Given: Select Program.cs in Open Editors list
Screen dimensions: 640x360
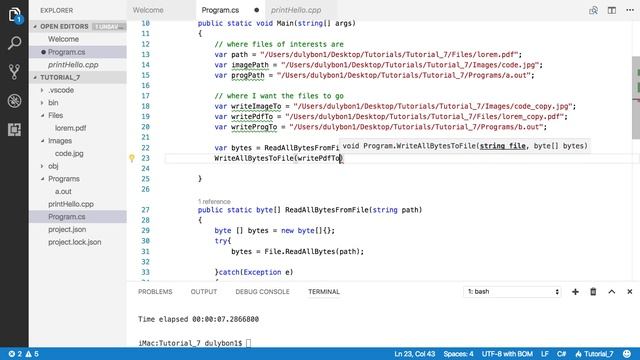Looking at the screenshot, I should point(67,52).
